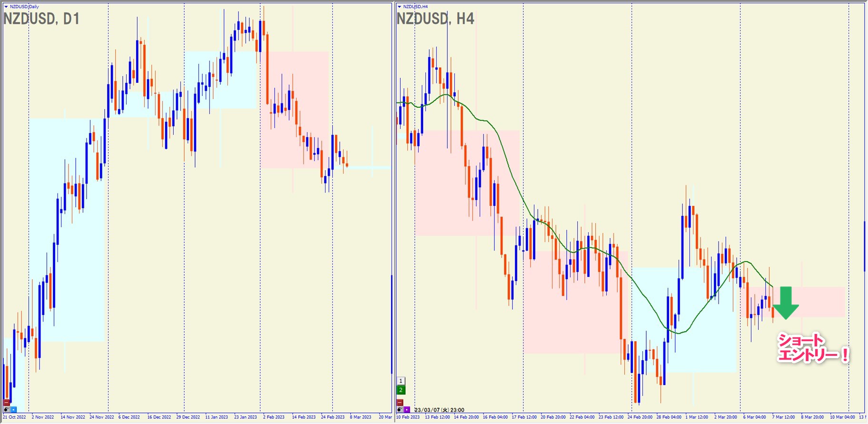Click bomb icon on D1 chart
868x424 pixels.
[x=7, y=409]
